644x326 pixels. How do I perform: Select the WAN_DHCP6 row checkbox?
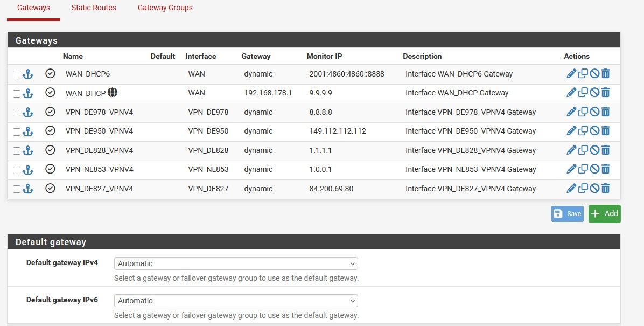point(17,74)
